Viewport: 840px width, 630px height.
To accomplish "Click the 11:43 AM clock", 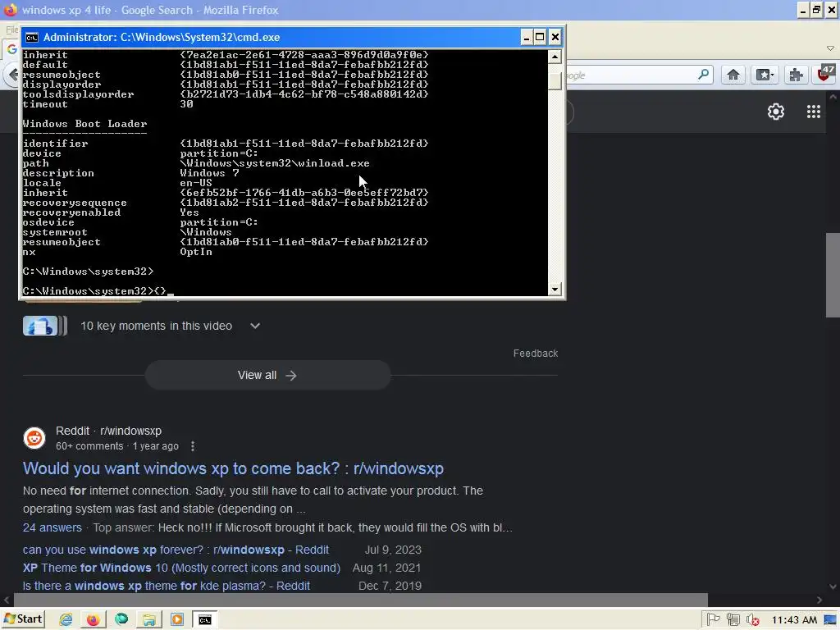I will [x=794, y=620].
